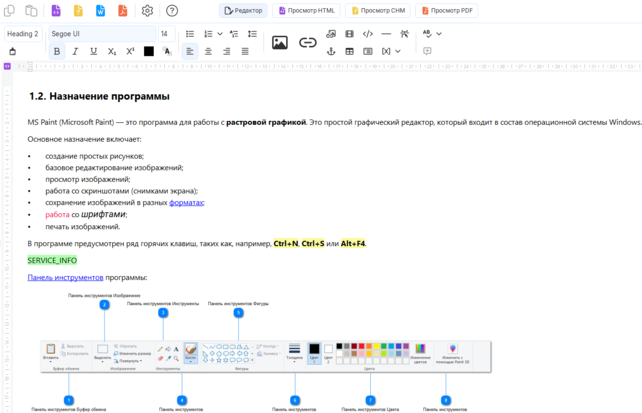Toggle bold formatting
Image resolution: width=642 pixels, height=413 pixels.
(x=56, y=51)
